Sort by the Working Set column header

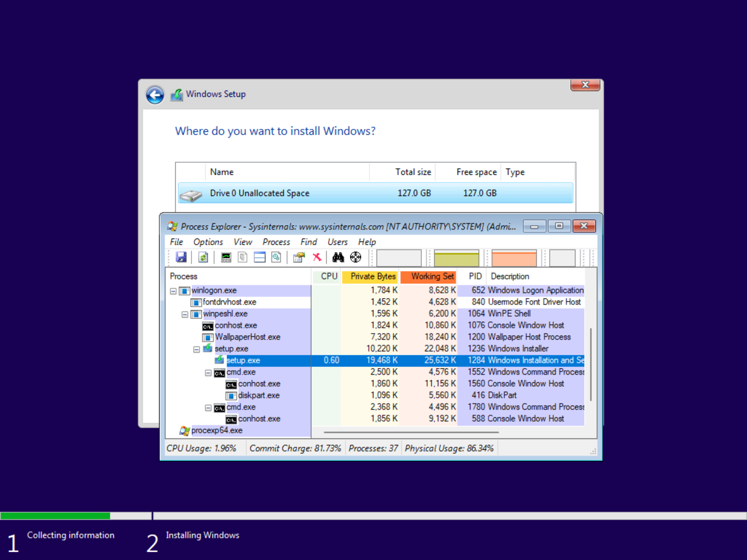pyautogui.click(x=432, y=276)
